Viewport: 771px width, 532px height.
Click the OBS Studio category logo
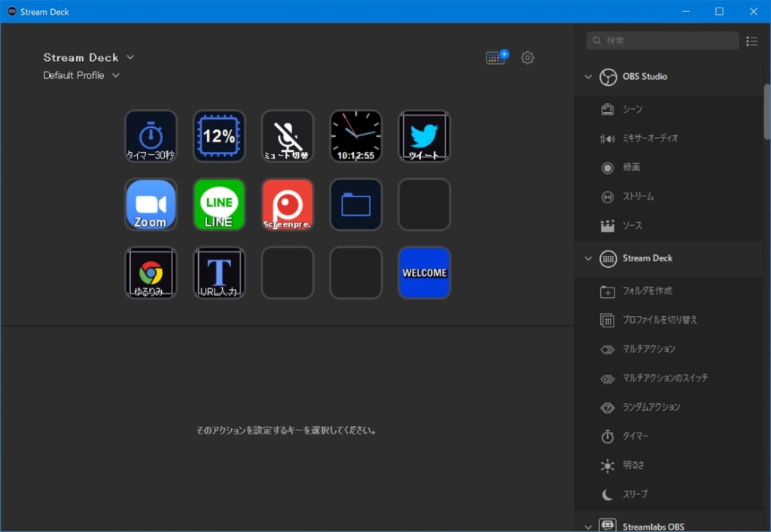(x=608, y=77)
